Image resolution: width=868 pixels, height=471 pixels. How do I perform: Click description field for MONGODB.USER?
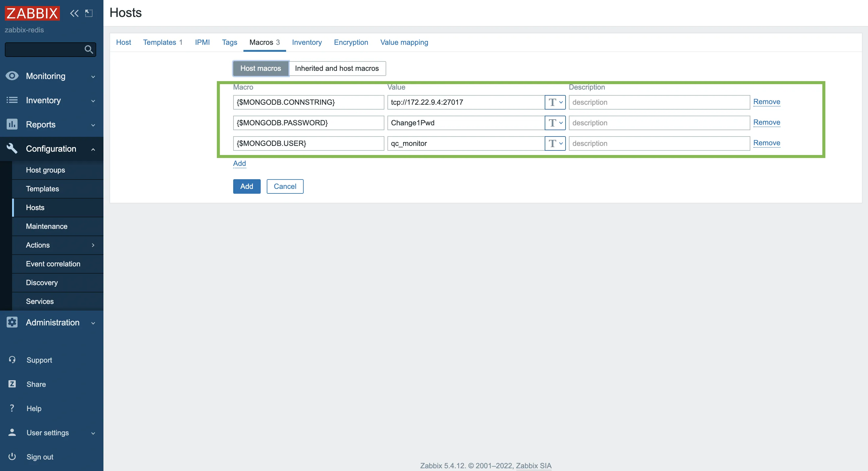(659, 143)
